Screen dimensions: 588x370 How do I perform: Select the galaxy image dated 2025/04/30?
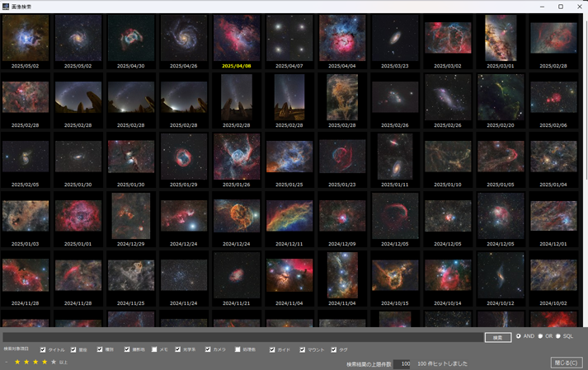[131, 38]
